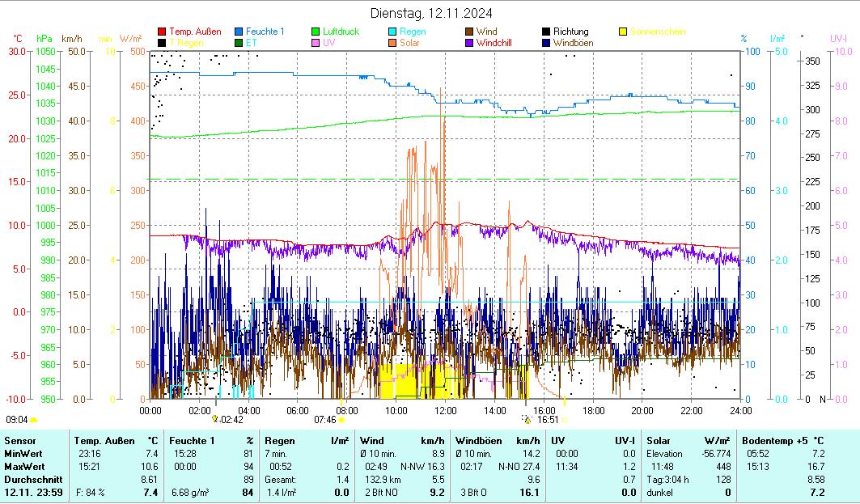Click the yellow Sonnenschein legend square

pyautogui.click(x=623, y=32)
